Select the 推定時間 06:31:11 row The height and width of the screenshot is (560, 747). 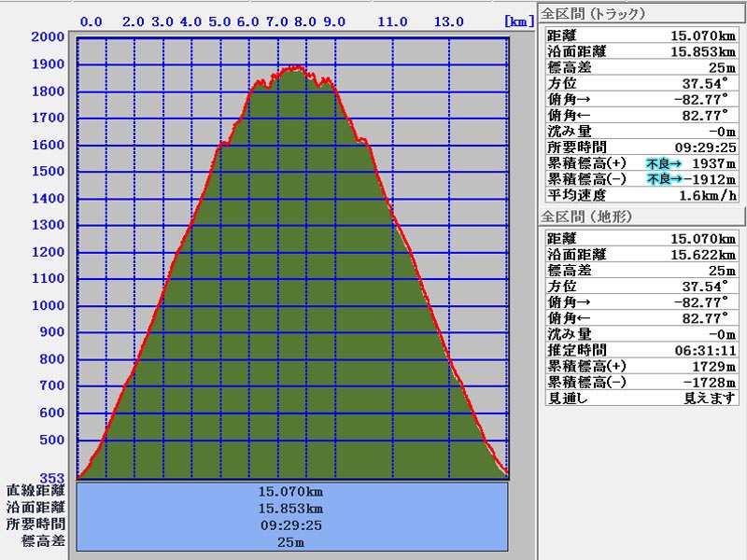[641, 351]
